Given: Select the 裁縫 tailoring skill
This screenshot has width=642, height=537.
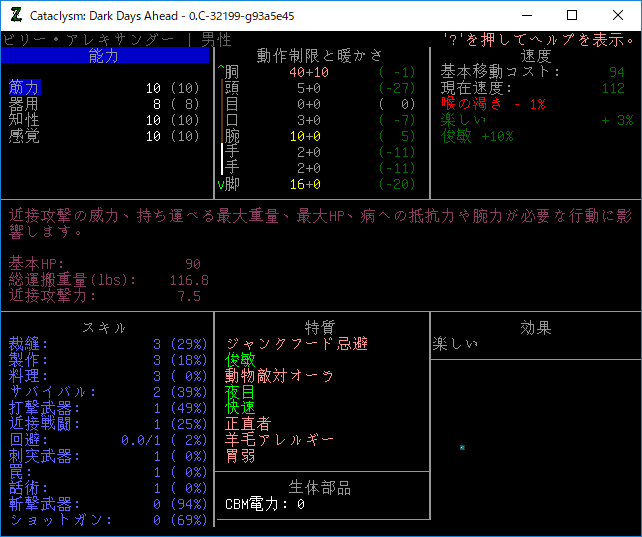Looking at the screenshot, I should pyautogui.click(x=25, y=344).
